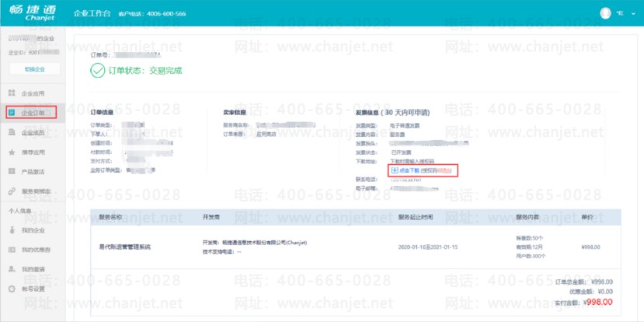644x322 pixels.
Task: Click the 帐套数:50个 service detail
Action: (x=529, y=238)
